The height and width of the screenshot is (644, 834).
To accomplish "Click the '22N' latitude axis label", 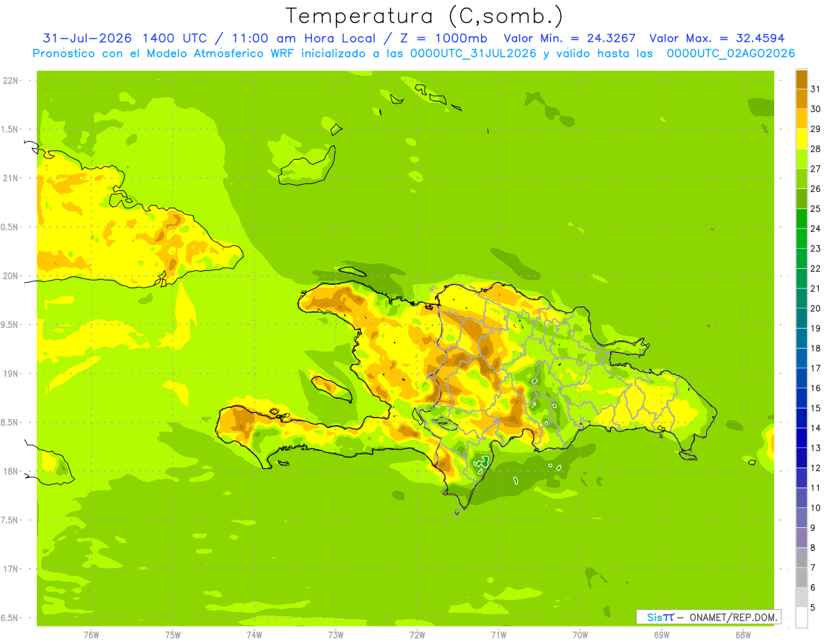I will tap(10, 81).
